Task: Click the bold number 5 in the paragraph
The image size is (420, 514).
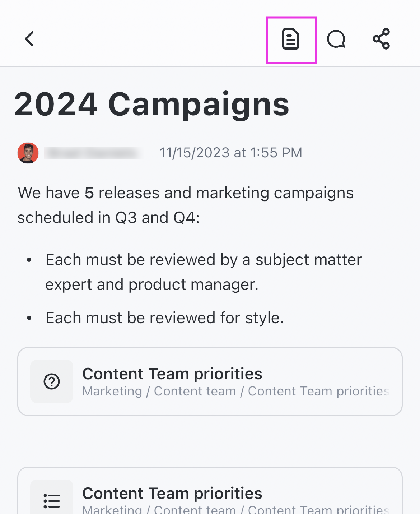Action: [x=89, y=193]
